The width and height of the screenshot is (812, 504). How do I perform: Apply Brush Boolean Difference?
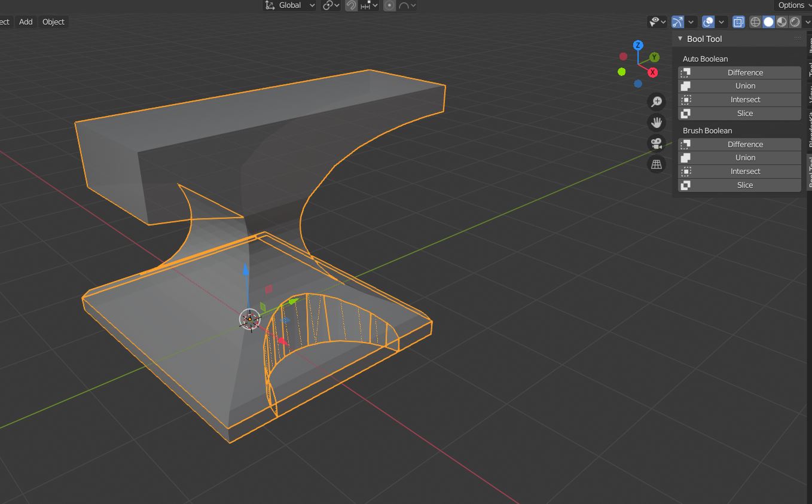point(740,144)
